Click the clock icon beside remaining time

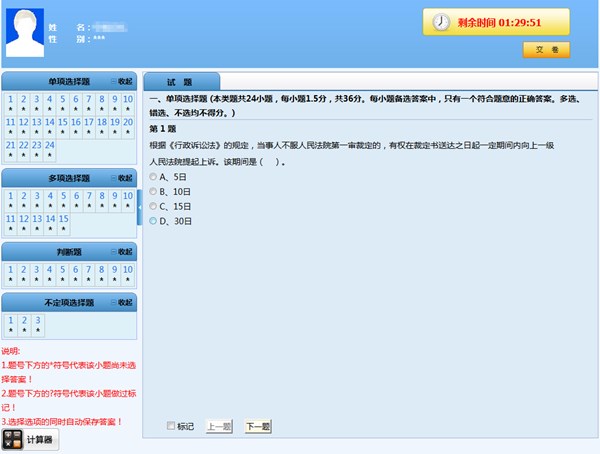point(441,21)
